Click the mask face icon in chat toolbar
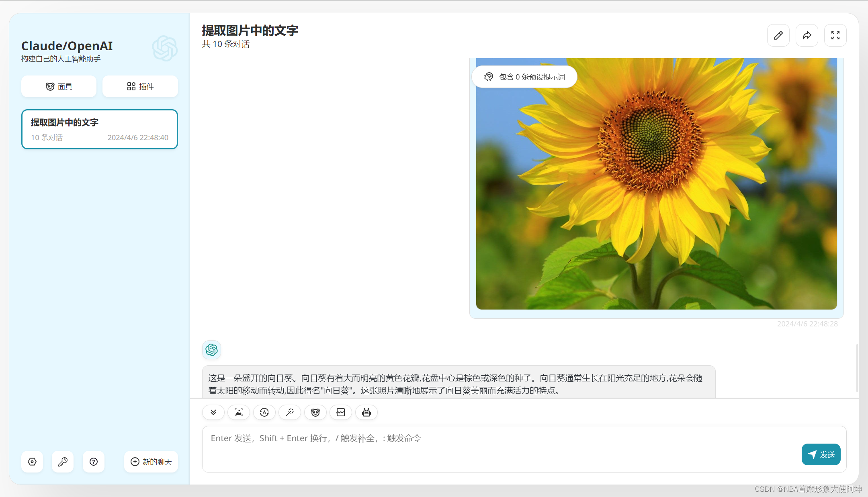The width and height of the screenshot is (868, 497). [315, 412]
